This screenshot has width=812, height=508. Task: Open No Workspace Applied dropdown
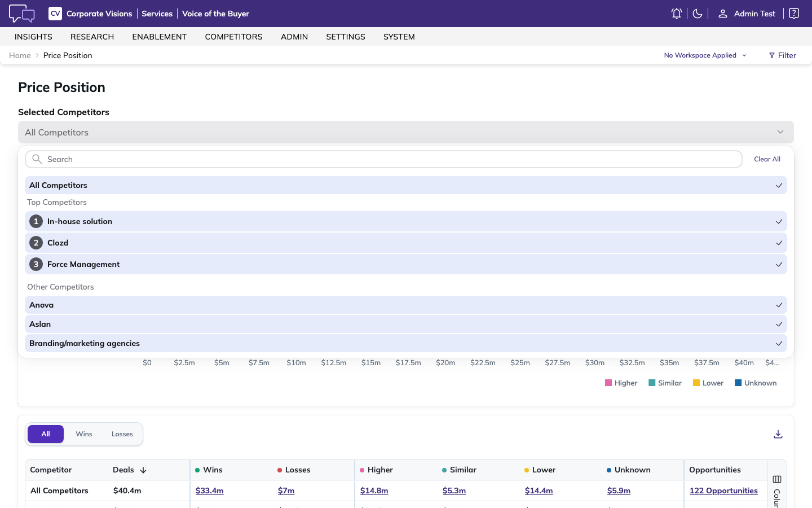coord(705,55)
